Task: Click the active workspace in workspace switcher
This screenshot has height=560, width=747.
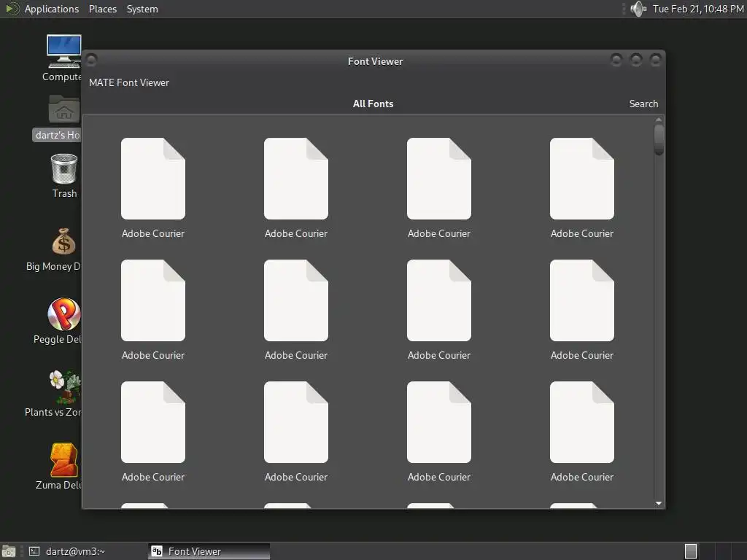Action: [x=690, y=551]
